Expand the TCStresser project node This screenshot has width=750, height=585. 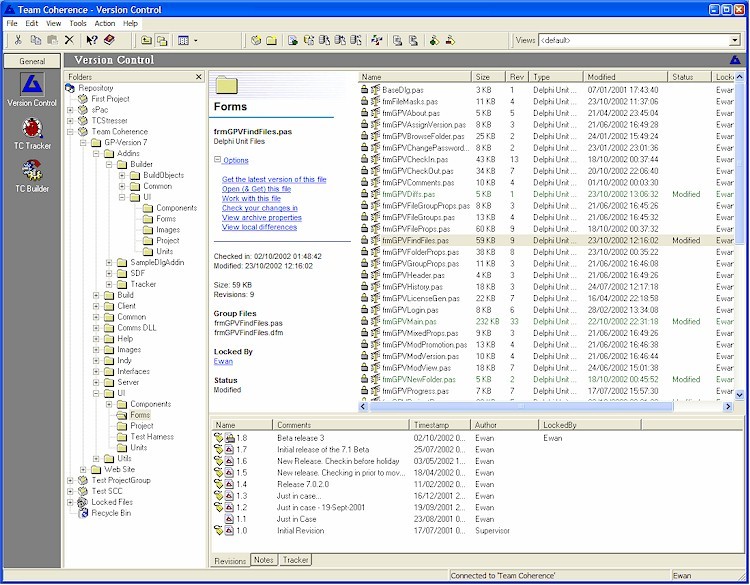point(70,121)
